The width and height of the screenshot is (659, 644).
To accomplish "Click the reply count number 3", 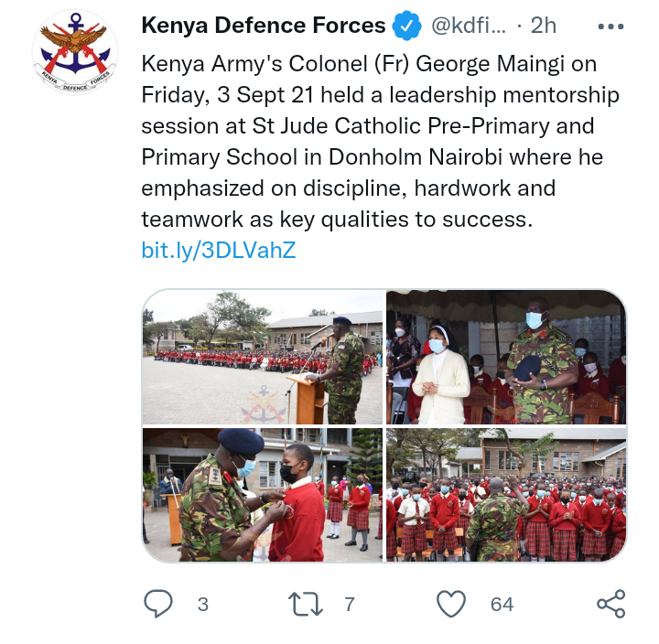I will pos(203,605).
